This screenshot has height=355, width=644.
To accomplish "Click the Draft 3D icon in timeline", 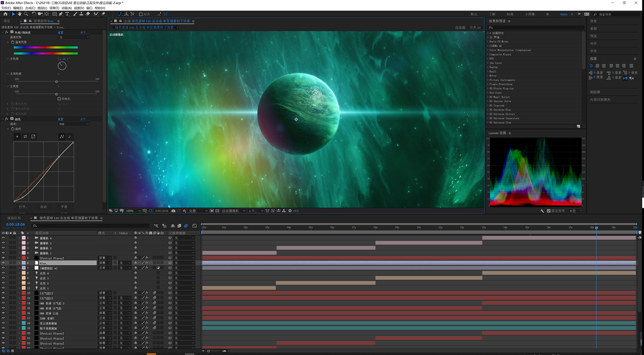I will click(165, 226).
